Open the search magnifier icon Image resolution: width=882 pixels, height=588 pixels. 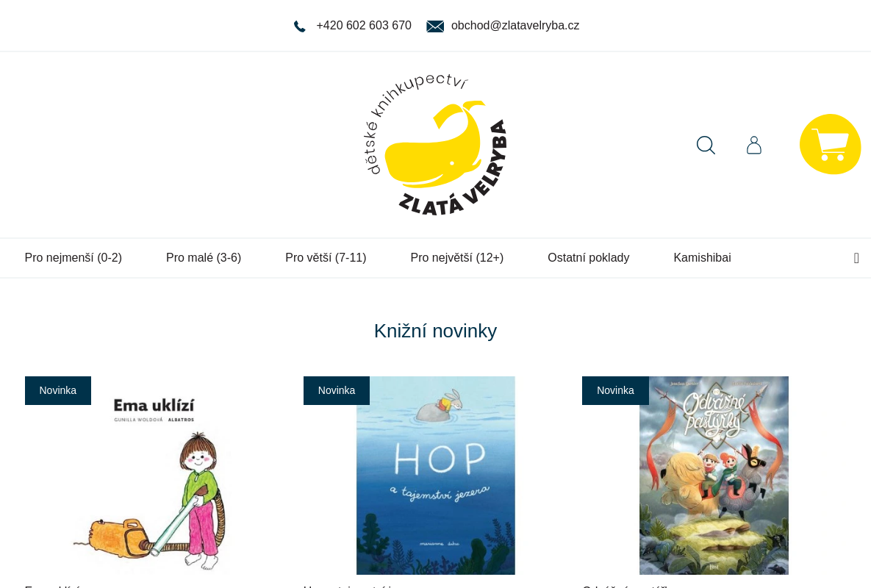(706, 145)
